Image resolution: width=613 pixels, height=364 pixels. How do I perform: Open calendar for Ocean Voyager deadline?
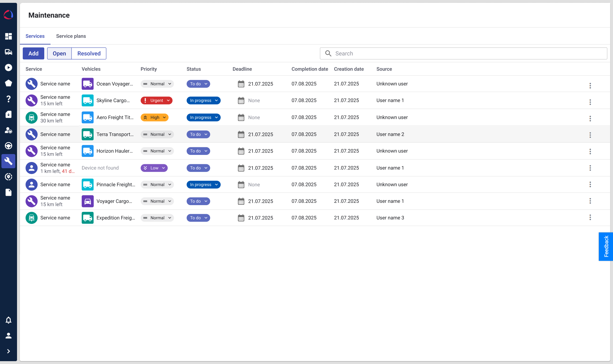(x=241, y=84)
